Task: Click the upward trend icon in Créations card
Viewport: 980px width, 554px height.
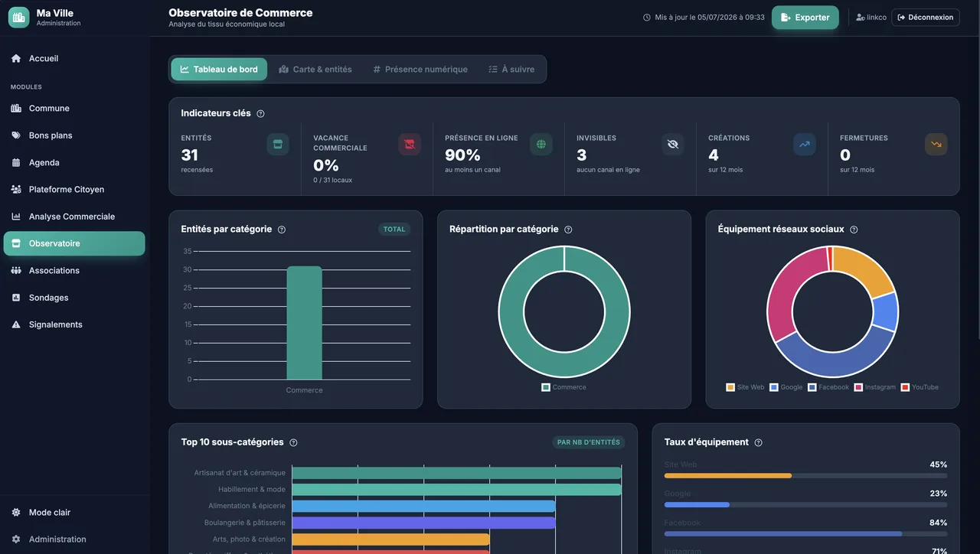Action: 805,144
